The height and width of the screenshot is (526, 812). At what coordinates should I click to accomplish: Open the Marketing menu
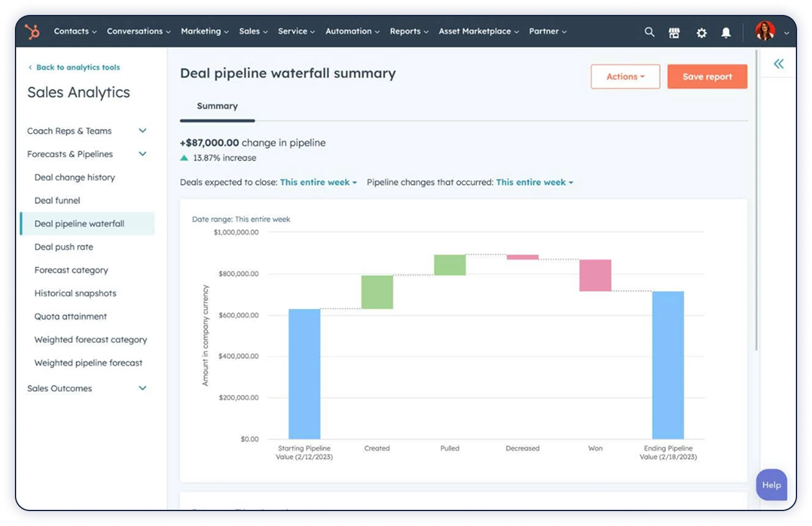point(205,31)
